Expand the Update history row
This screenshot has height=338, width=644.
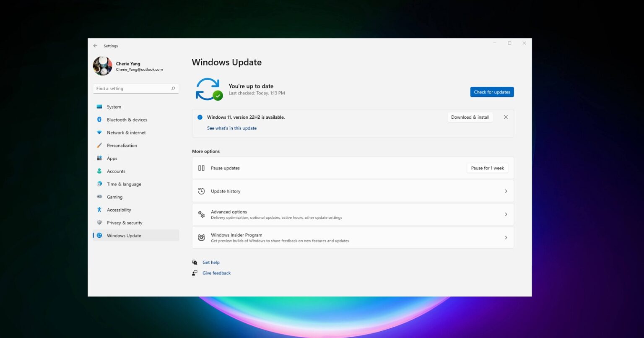pos(506,191)
